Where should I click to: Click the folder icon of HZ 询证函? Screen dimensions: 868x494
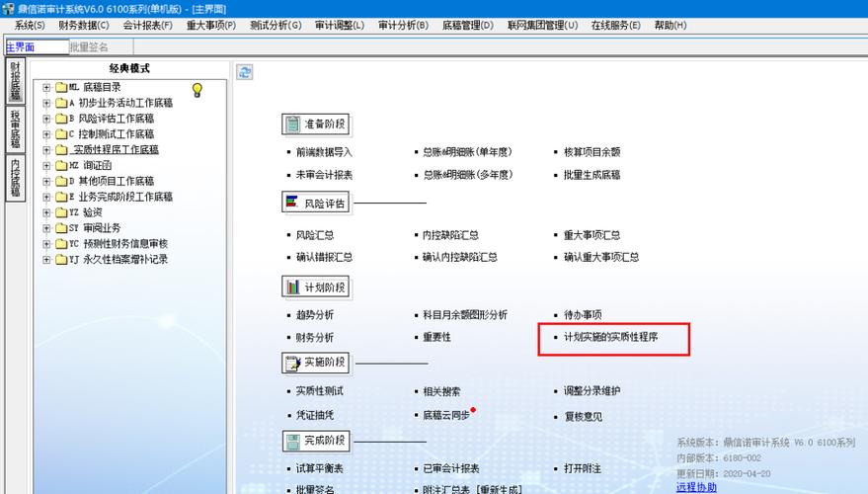click(61, 166)
